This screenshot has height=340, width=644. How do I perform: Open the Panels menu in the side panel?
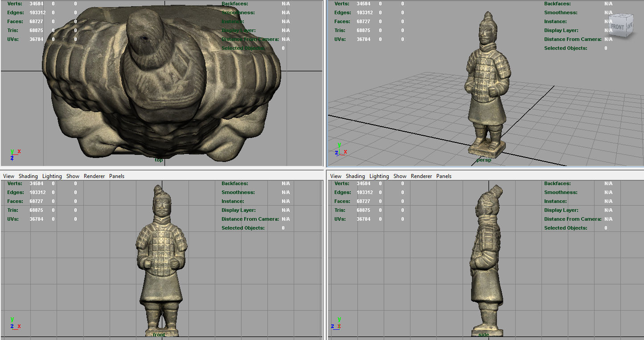pos(444,176)
